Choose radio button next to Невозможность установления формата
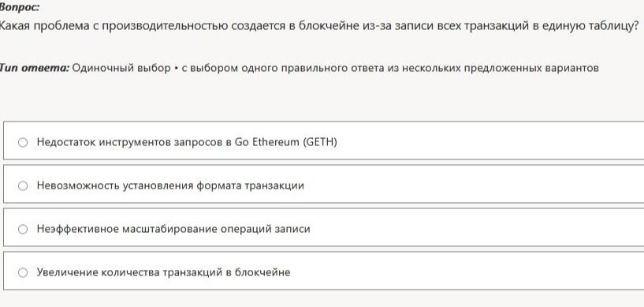The image size is (644, 307). coord(23,185)
